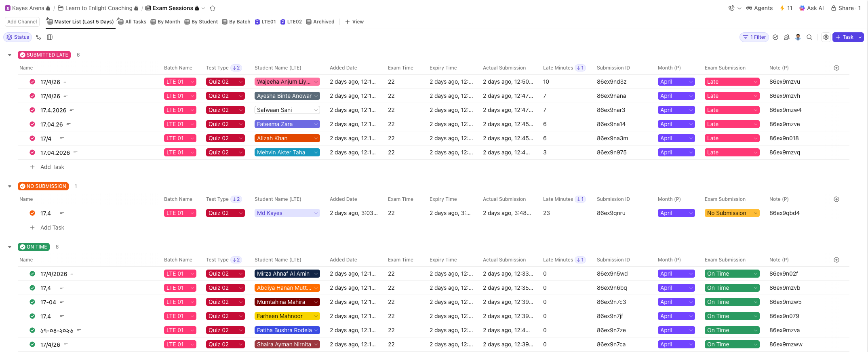868x352 pixels.
Task: Open the By Batch view
Action: pyautogui.click(x=236, y=22)
